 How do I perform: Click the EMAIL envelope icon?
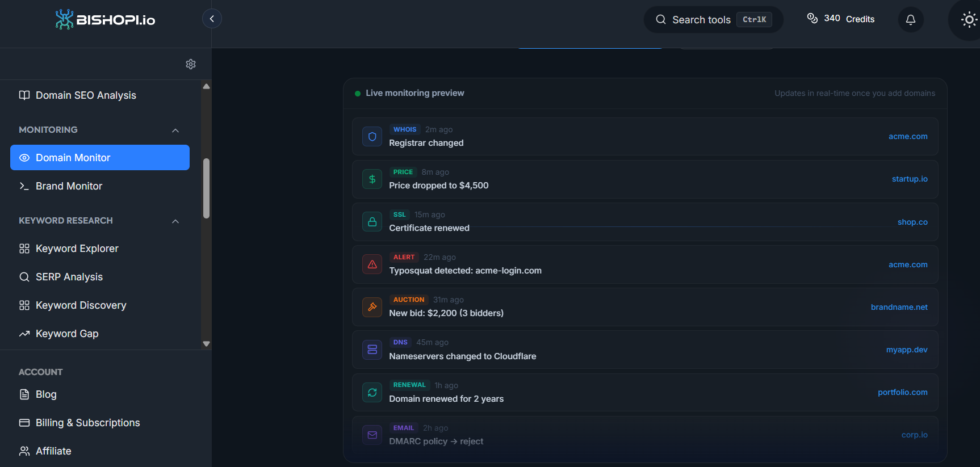[x=372, y=435]
